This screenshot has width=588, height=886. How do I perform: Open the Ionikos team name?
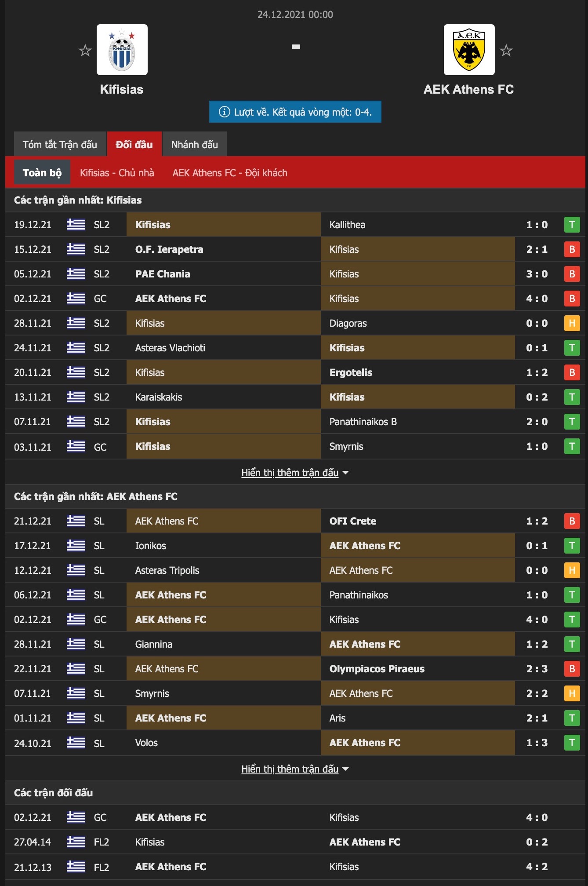[x=151, y=546]
